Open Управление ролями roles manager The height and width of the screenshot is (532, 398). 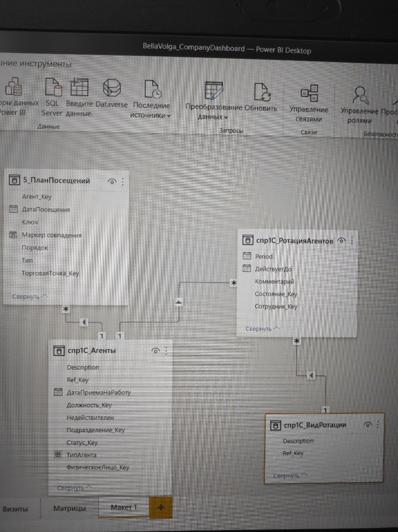pyautogui.click(x=359, y=105)
